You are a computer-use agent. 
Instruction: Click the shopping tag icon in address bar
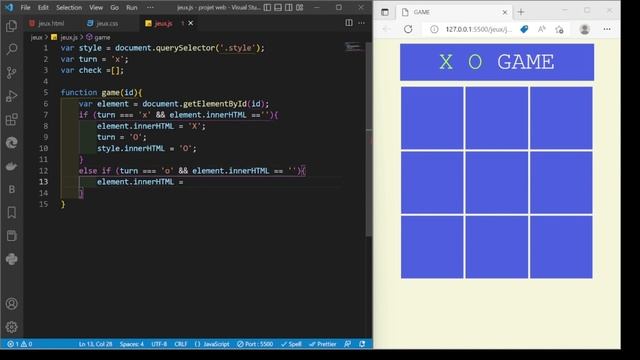524,29
